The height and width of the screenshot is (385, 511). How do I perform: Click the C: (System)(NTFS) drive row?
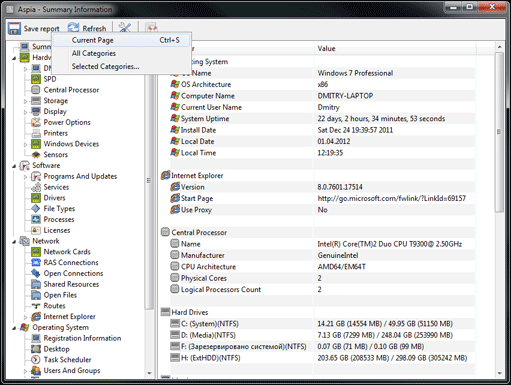tap(322, 323)
